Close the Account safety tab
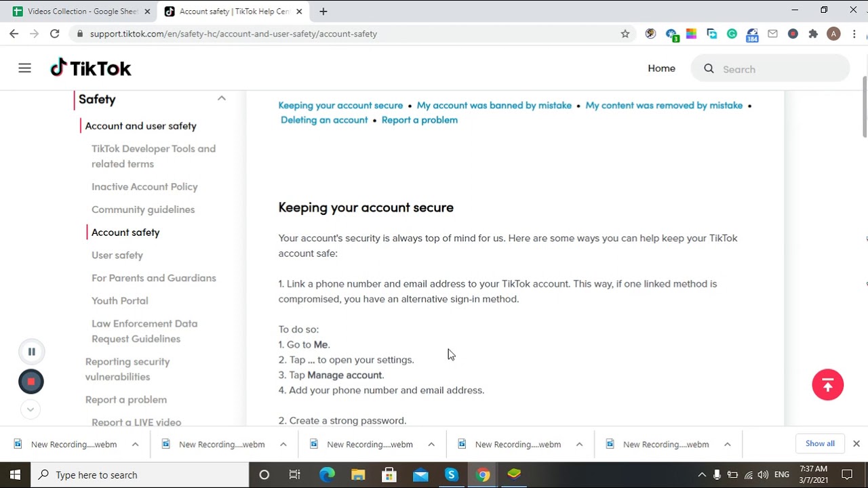 [299, 12]
